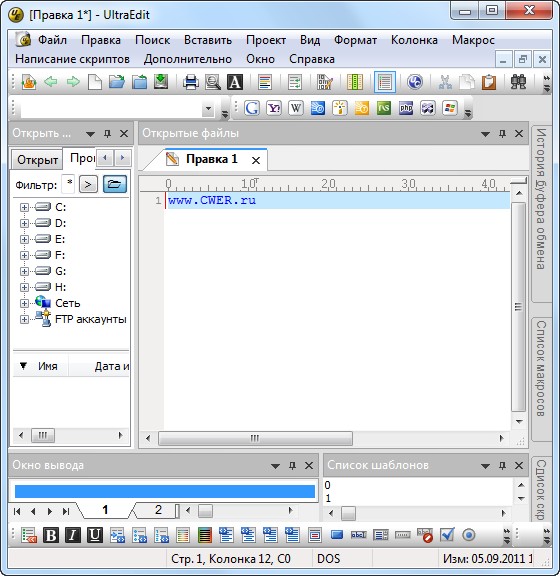Click the www.CWER.ru text line
560x576 pixels.
coord(212,201)
